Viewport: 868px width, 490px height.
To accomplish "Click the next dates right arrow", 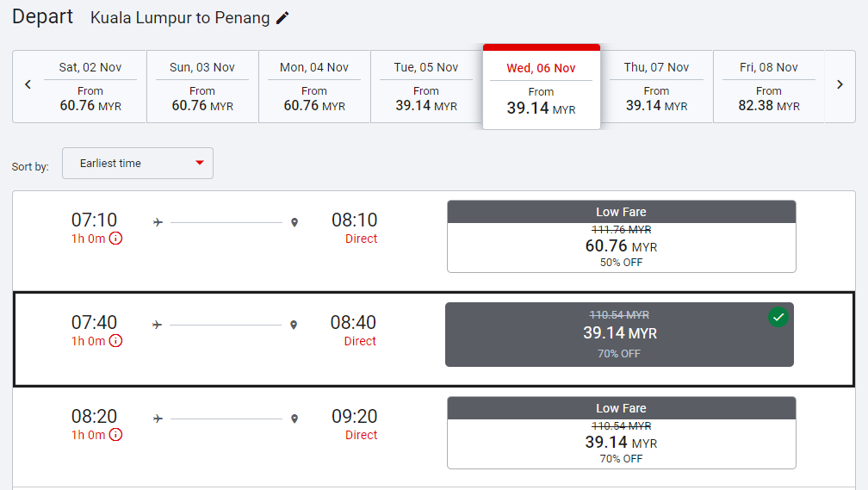I will 840,84.
